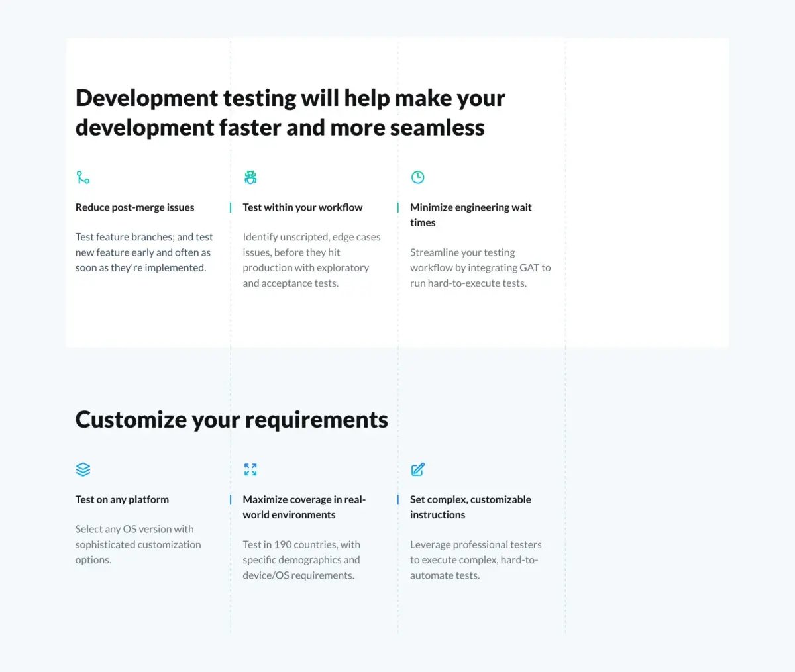Click the text about sophisticated customization options
Screen dimensions: 795x672
click(138, 544)
